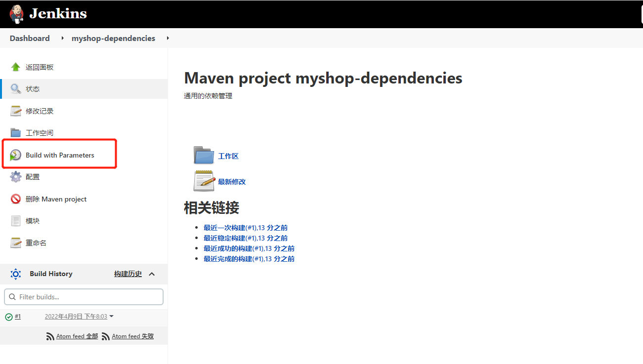Collapse the Build History panel with the chevron
The height and width of the screenshot is (364, 643).
click(152, 274)
